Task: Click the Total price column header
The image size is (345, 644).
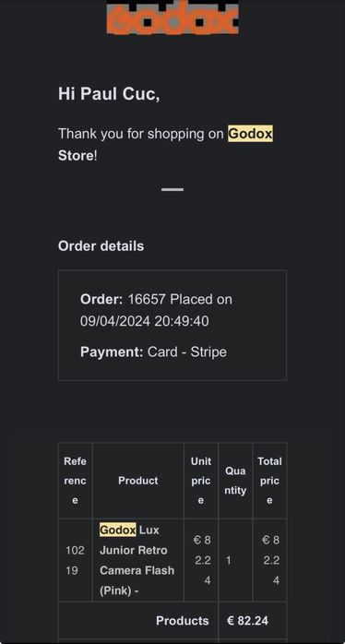Action: click(270, 481)
